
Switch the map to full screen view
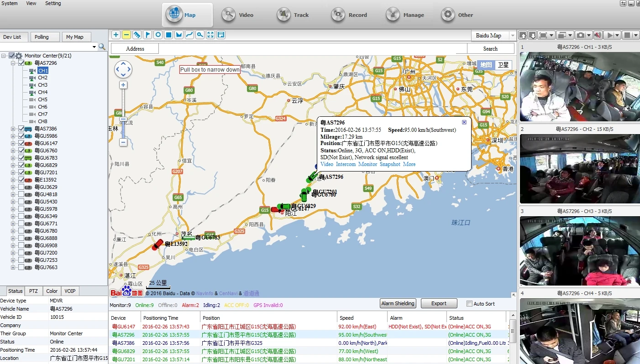[x=210, y=35]
